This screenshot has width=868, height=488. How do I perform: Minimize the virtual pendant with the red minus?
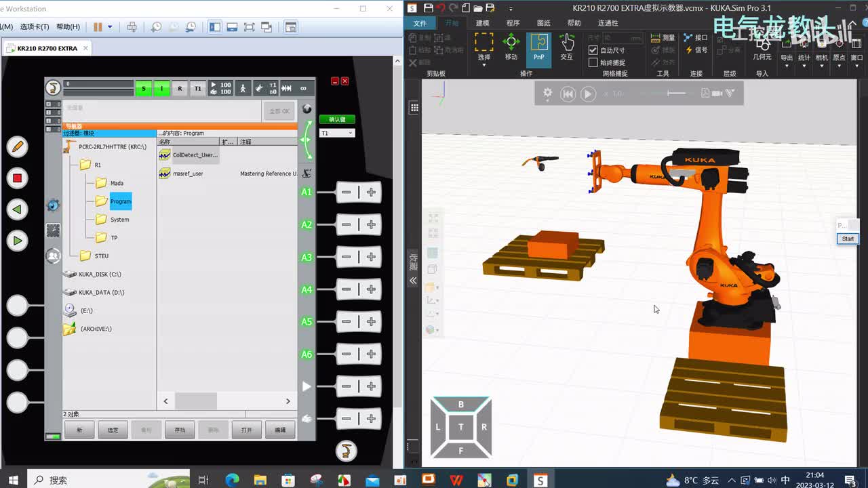point(335,81)
